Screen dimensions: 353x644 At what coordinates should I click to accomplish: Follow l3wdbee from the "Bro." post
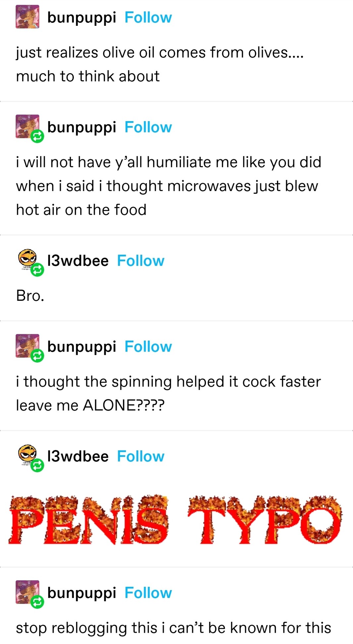[x=141, y=261]
